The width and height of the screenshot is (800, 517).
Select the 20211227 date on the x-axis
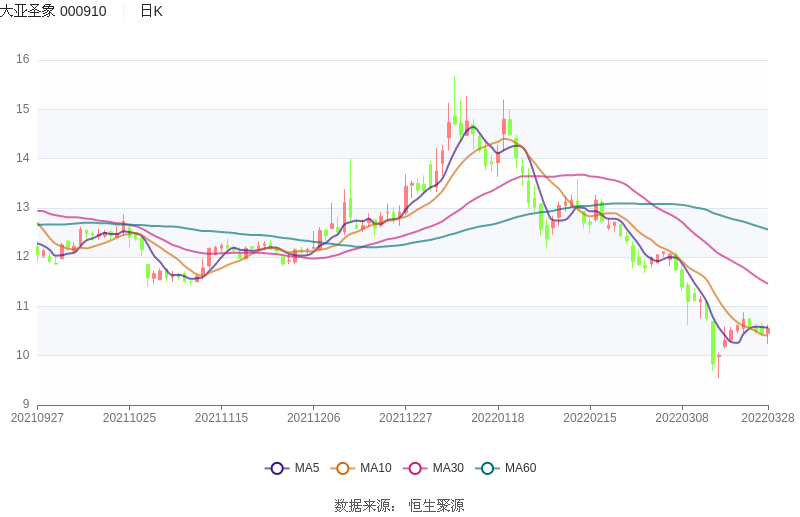405,418
